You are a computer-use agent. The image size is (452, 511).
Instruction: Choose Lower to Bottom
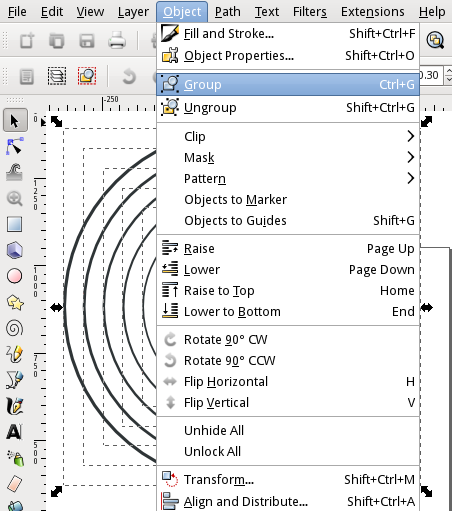[x=288, y=311]
